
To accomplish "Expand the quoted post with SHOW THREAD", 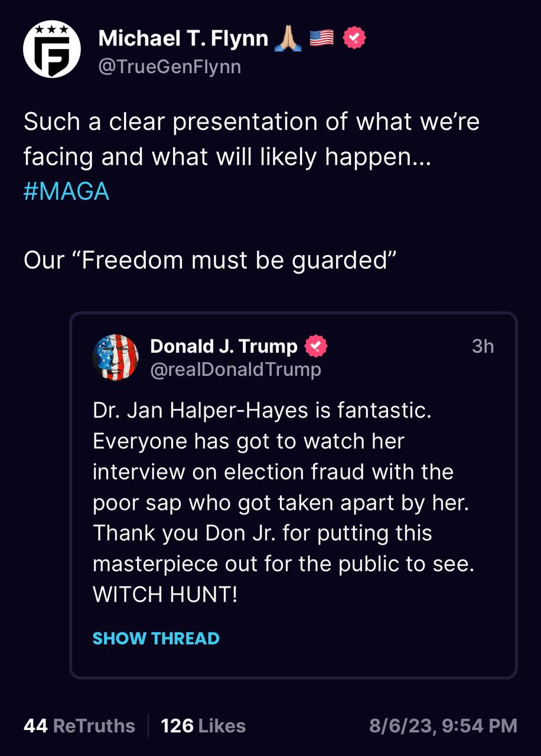I will [x=156, y=638].
